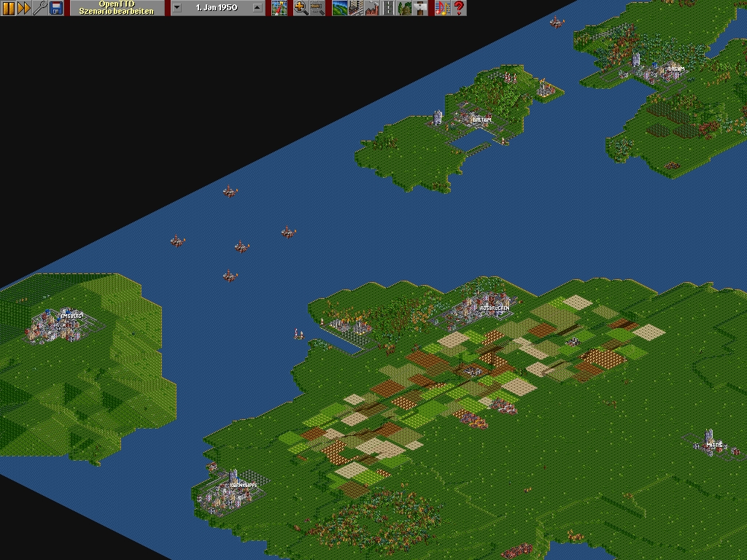Screen dimensions: 747x560
Task: Pause the game with the pause button
Action: coord(8,8)
